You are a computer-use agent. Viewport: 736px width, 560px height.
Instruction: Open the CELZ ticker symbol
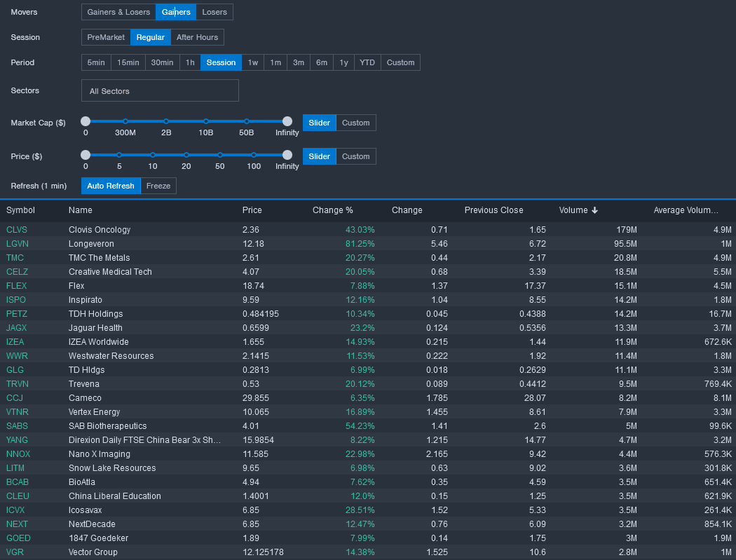click(x=17, y=272)
